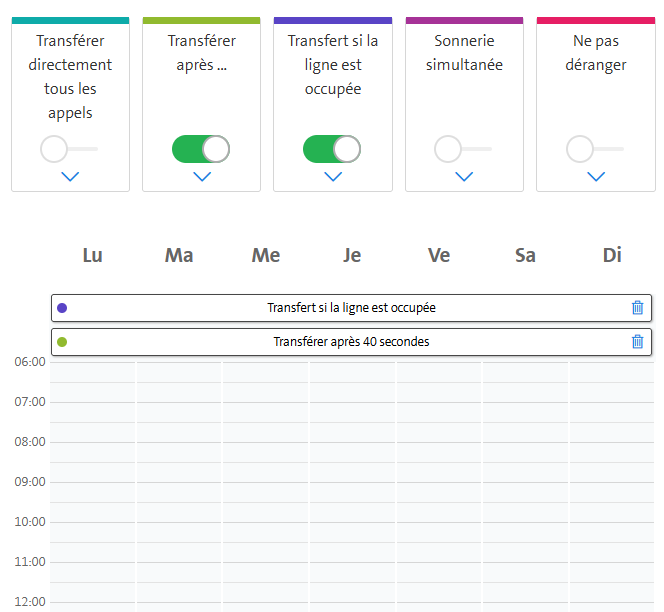Screen dimensions: 664x612
Task: Expand 'Transférer directement tous les appels' card chevron
Action: (70, 177)
